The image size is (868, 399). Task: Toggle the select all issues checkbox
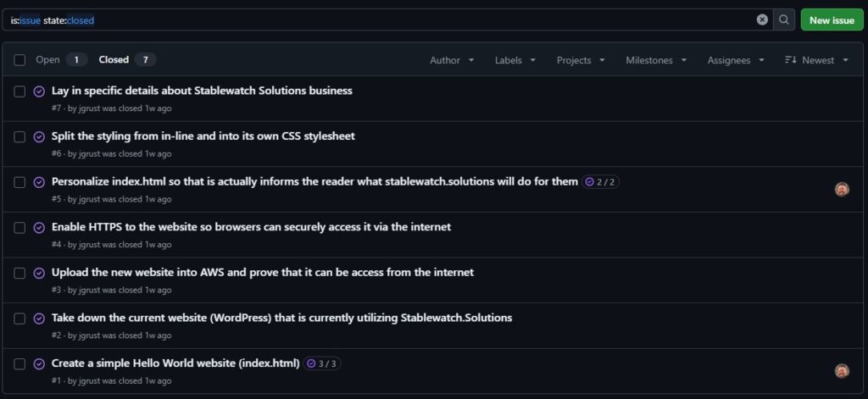[20, 60]
